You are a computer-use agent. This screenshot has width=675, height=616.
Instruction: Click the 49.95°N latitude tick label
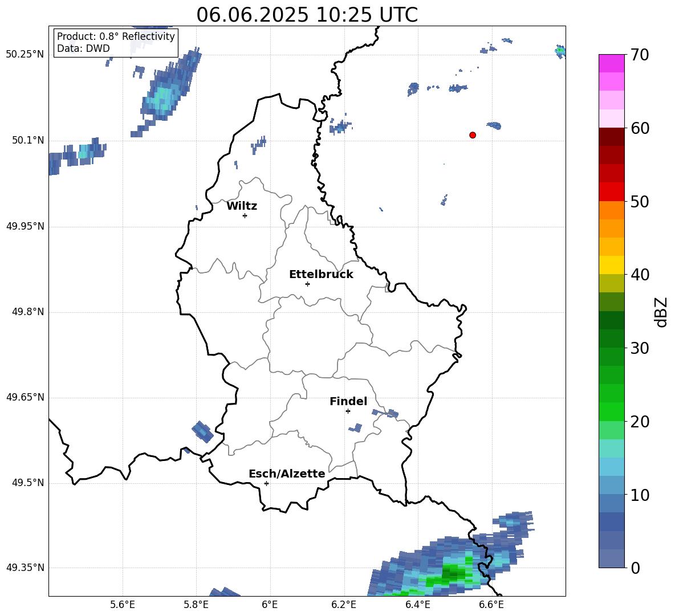coord(25,226)
